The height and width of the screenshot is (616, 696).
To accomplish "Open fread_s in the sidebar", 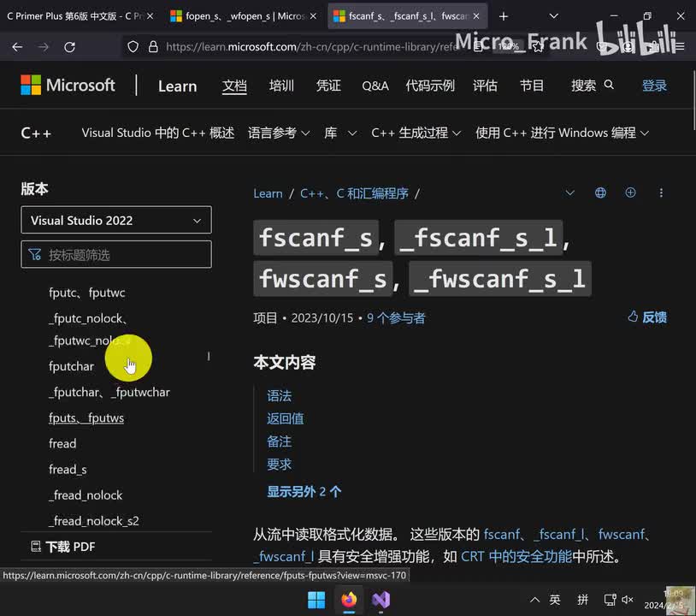I will [x=68, y=470].
